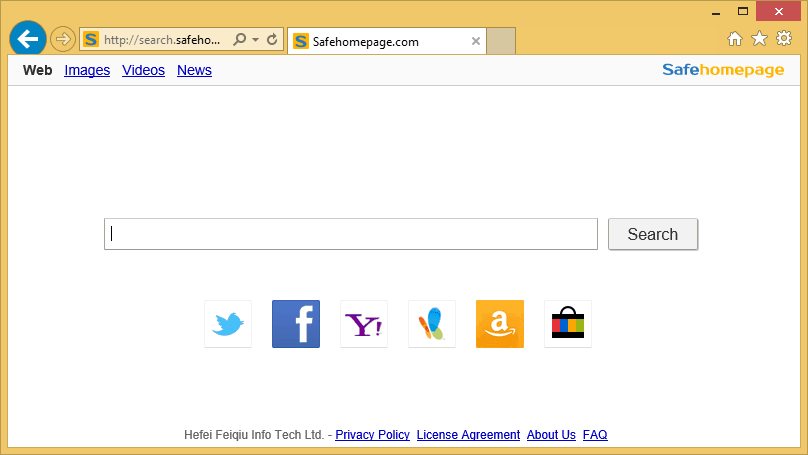Open the Amazon shortcut tile
Image resolution: width=808 pixels, height=455 pixels.
coord(500,324)
